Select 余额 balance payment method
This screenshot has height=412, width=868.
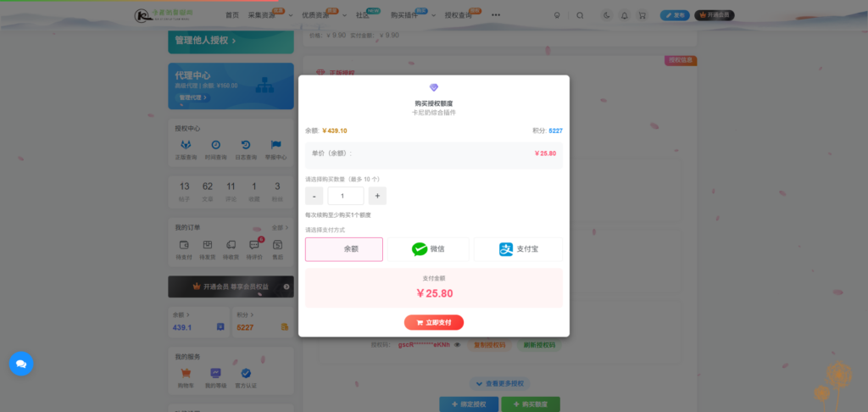tap(344, 249)
